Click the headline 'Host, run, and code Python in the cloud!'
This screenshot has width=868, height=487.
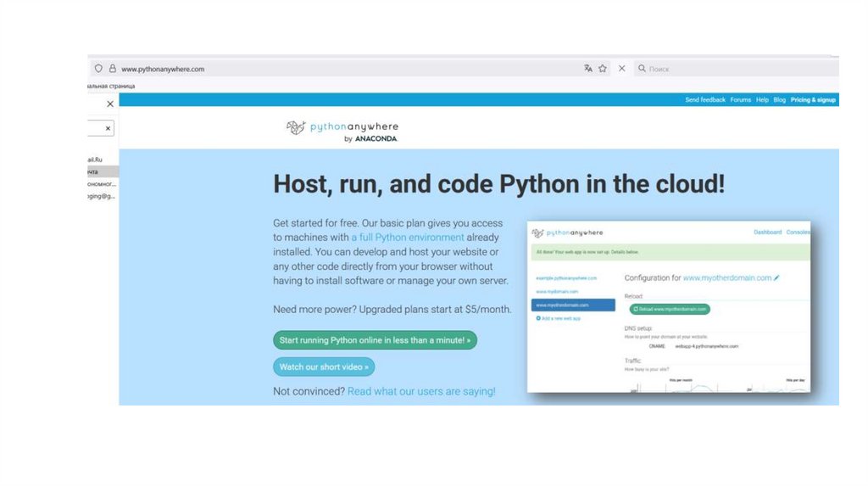(x=498, y=184)
